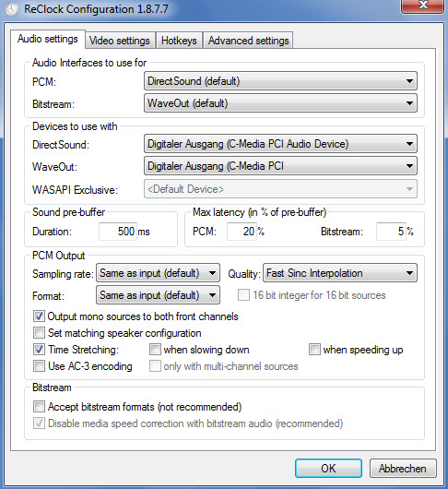Click the PCM max latency field

(x=242, y=232)
